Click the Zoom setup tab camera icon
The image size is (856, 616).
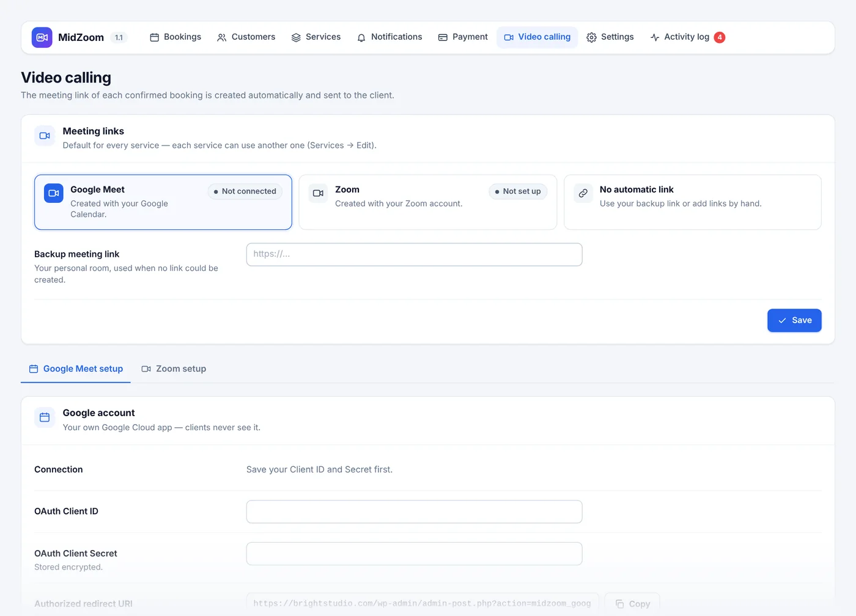146,369
